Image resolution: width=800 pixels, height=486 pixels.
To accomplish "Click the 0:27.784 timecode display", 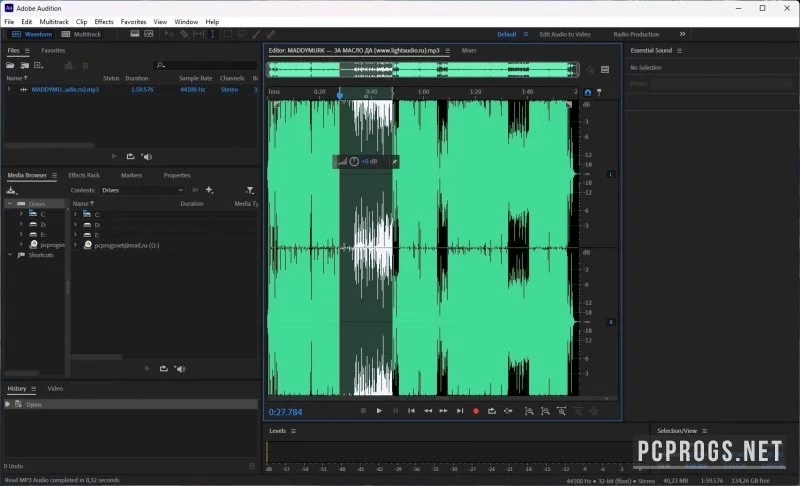I will click(x=286, y=412).
